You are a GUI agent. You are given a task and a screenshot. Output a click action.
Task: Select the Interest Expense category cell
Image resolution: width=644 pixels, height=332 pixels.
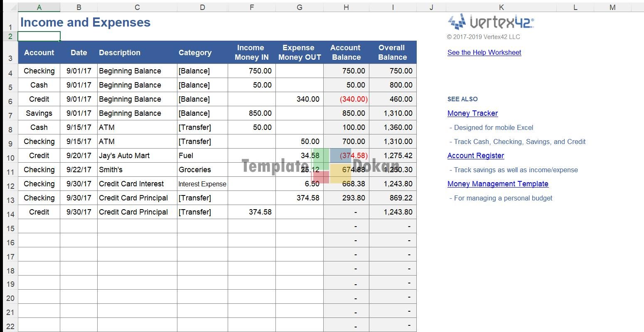(202, 184)
